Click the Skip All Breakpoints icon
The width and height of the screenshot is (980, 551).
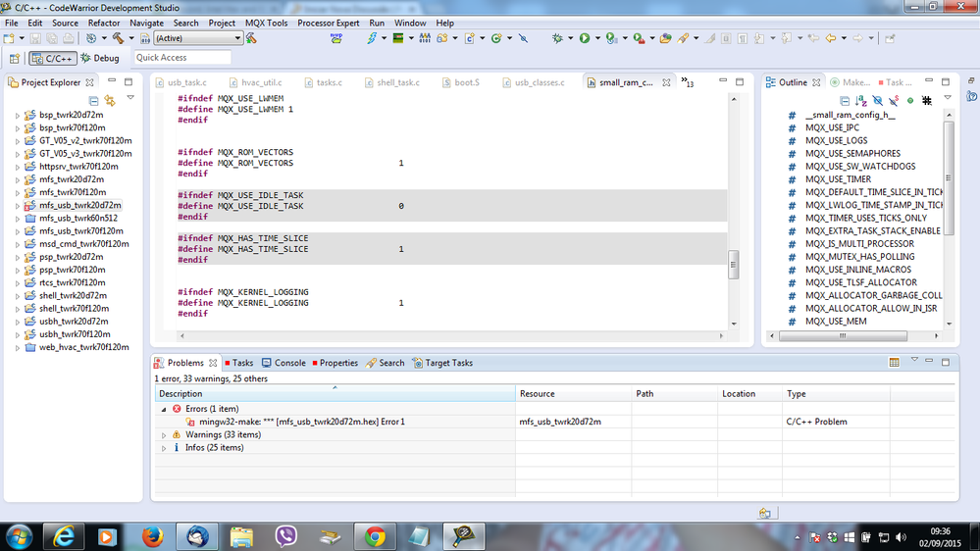click(x=523, y=38)
